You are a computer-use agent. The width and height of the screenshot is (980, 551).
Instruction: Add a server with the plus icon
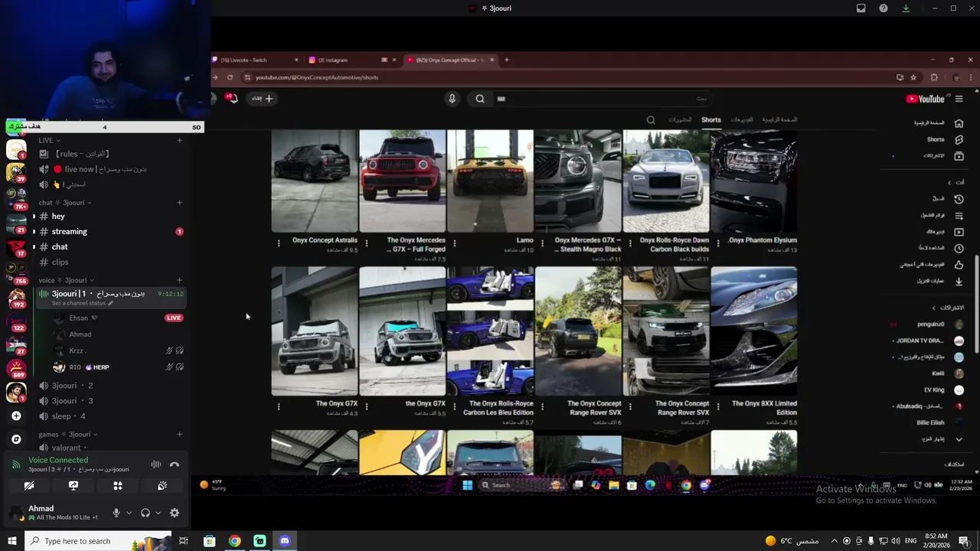(16, 416)
